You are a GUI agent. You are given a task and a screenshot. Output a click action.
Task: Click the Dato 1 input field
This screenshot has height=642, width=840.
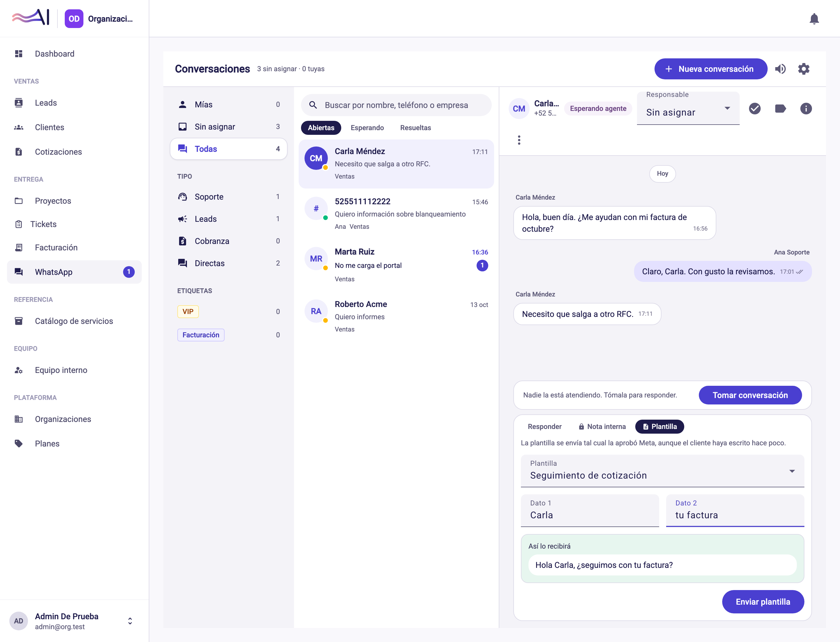click(x=590, y=511)
